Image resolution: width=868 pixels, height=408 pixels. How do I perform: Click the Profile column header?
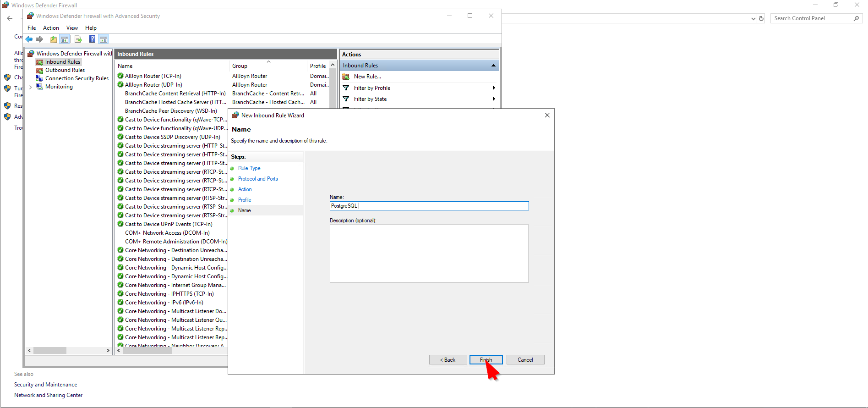point(318,66)
